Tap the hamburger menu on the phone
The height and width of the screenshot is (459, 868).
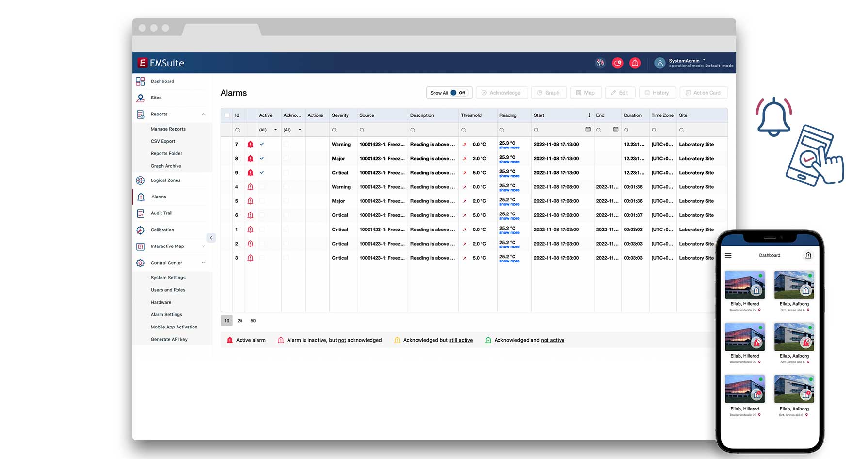(728, 255)
